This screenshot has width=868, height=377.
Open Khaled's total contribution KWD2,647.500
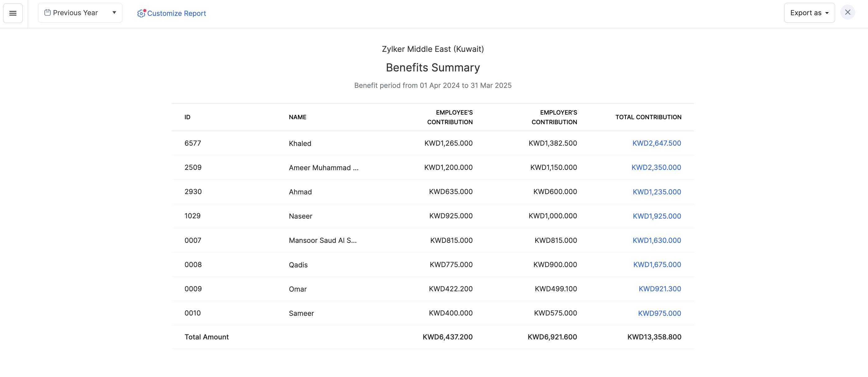(x=656, y=143)
